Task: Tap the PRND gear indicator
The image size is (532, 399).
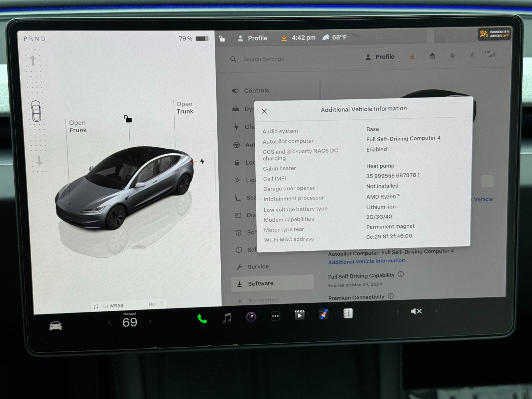Action: pyautogui.click(x=34, y=39)
